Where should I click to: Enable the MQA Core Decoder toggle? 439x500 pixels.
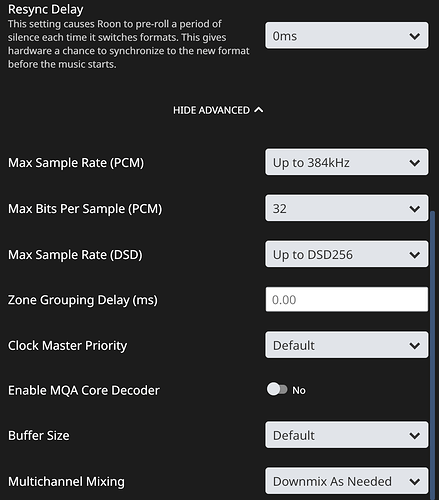click(277, 389)
